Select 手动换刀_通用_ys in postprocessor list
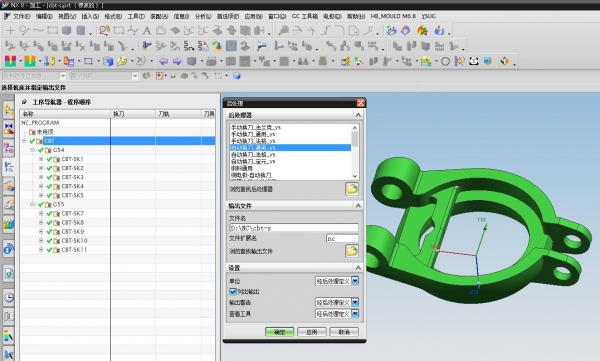600x361 pixels. pos(253,134)
